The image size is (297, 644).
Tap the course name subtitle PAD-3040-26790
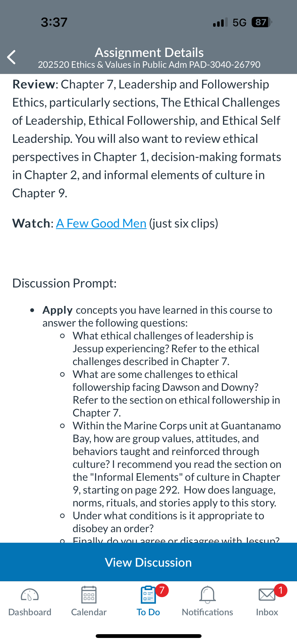point(149,65)
